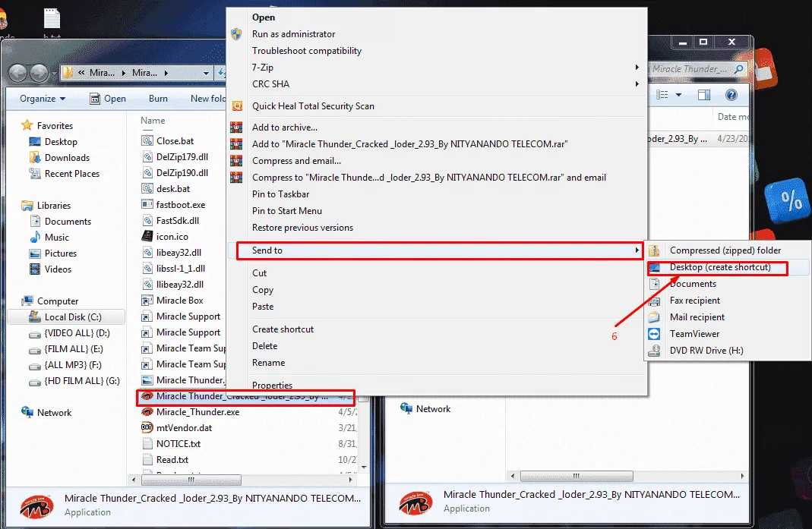Screen dimensions: 812x529
Task: Select {VIDEO ALL} (D:) drive
Action: coord(69,333)
